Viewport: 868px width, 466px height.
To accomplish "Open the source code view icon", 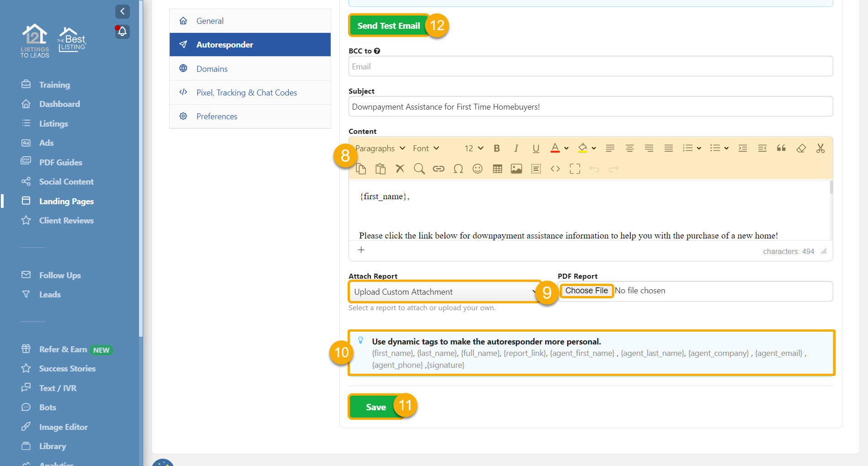I will coord(555,169).
